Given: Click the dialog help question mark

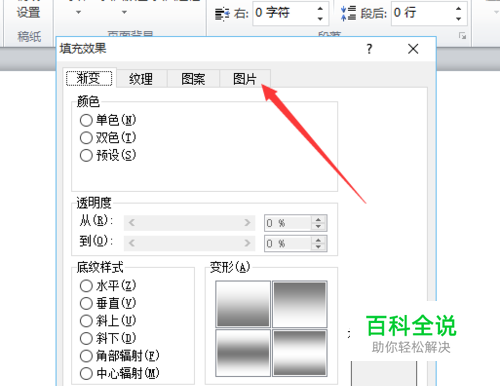Looking at the screenshot, I should pyautogui.click(x=369, y=49).
